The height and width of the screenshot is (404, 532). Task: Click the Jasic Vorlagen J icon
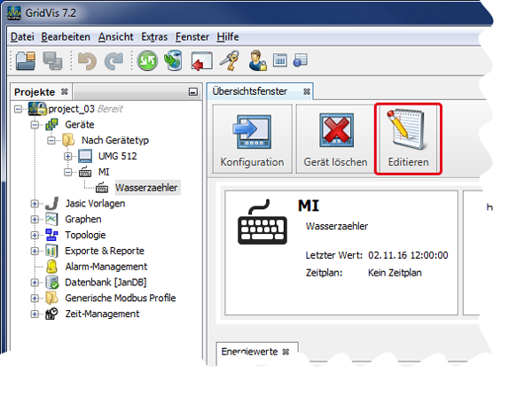(x=51, y=204)
